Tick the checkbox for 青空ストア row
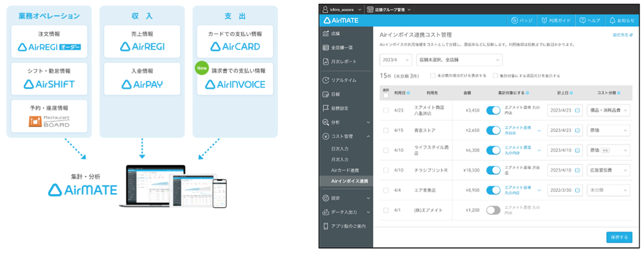The width and height of the screenshot is (644, 255). [386, 130]
